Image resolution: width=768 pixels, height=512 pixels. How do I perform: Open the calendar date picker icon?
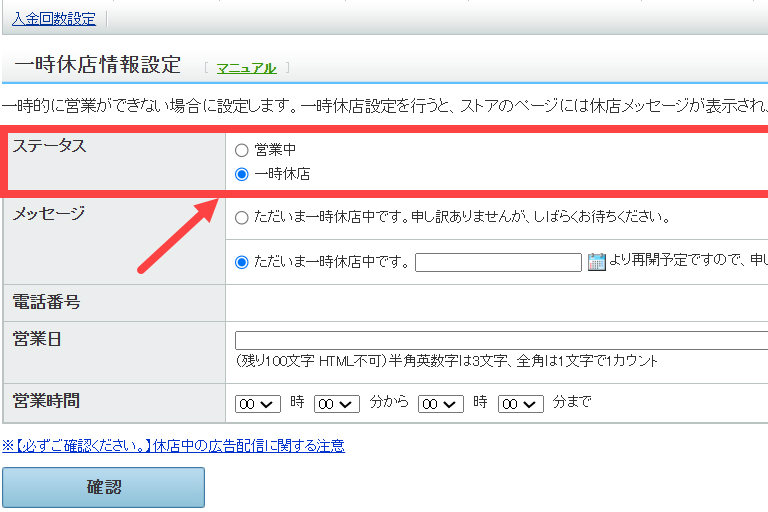(596, 262)
